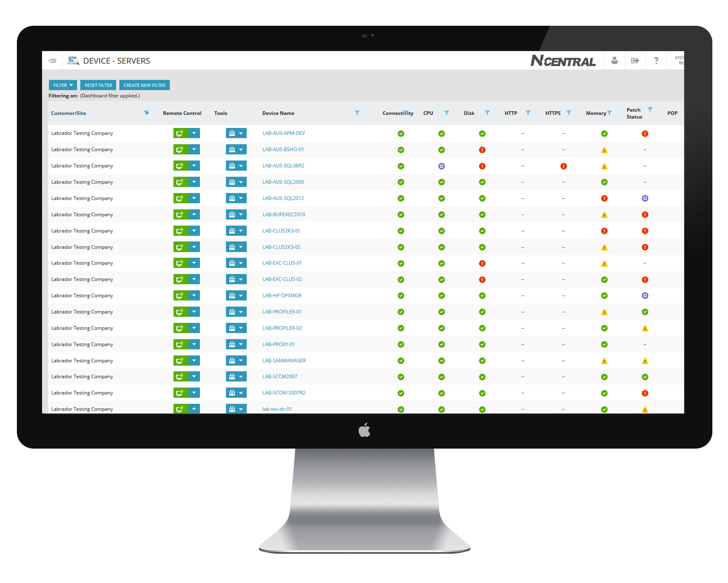Click CREATE NEW FILTER button
The image size is (728, 583).
[145, 85]
